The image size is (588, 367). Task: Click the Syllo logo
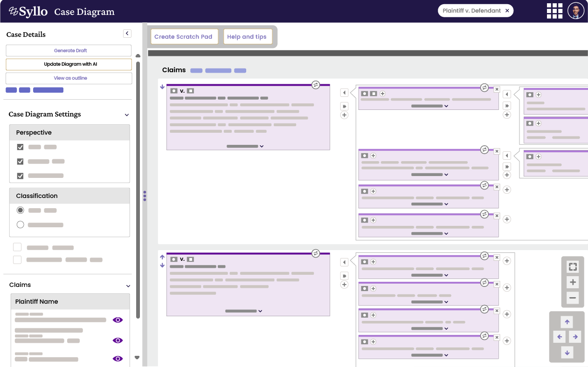coord(28,11)
